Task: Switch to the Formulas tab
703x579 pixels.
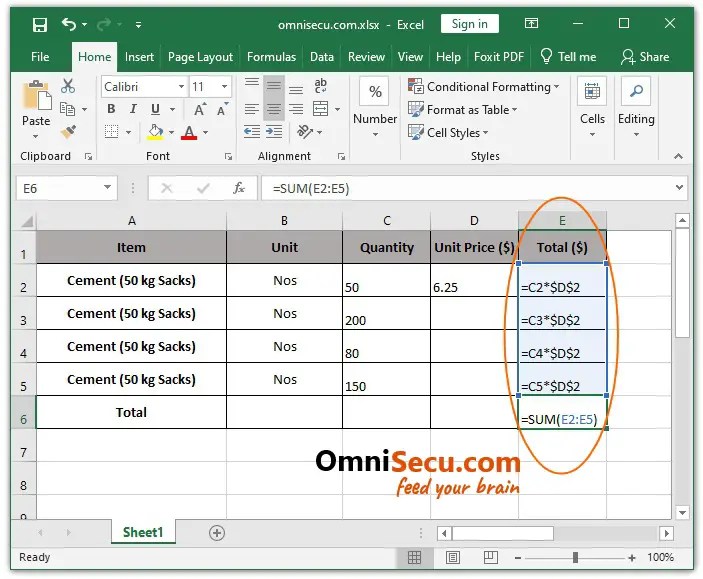Action: coord(271,57)
